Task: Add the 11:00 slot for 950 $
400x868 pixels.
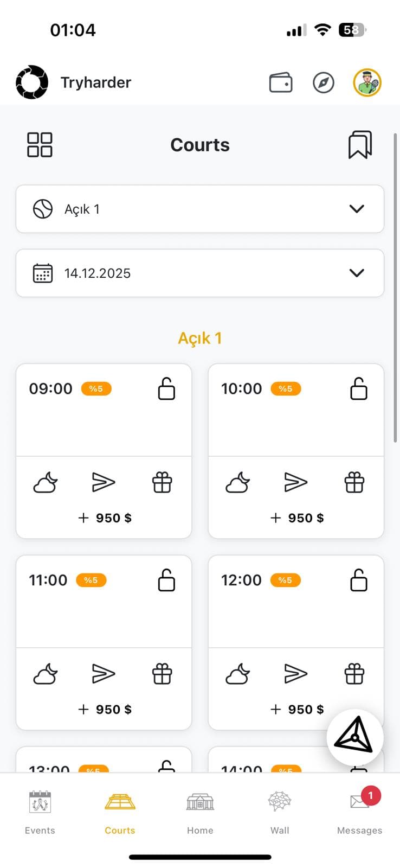Action: pos(105,710)
